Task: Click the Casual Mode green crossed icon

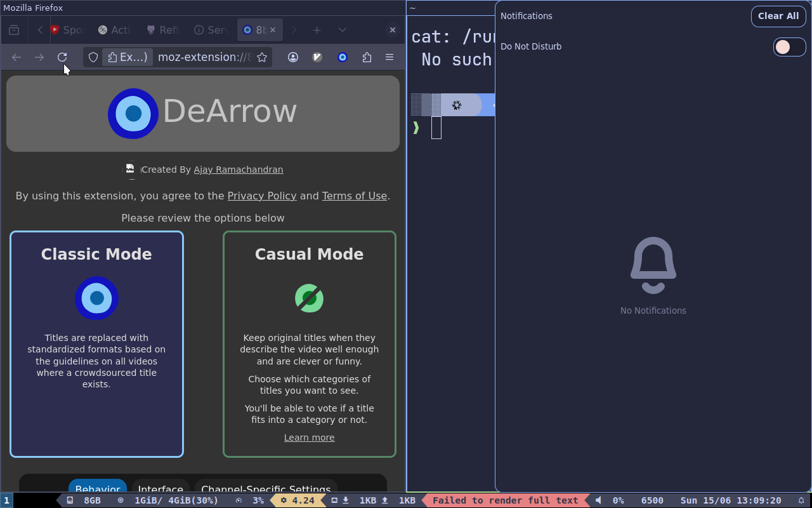Action: (310, 298)
